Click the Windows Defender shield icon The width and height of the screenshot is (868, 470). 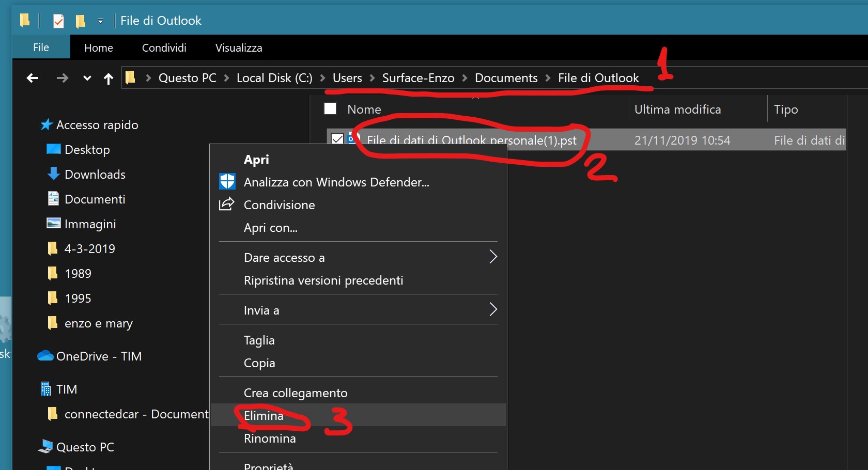point(227,182)
